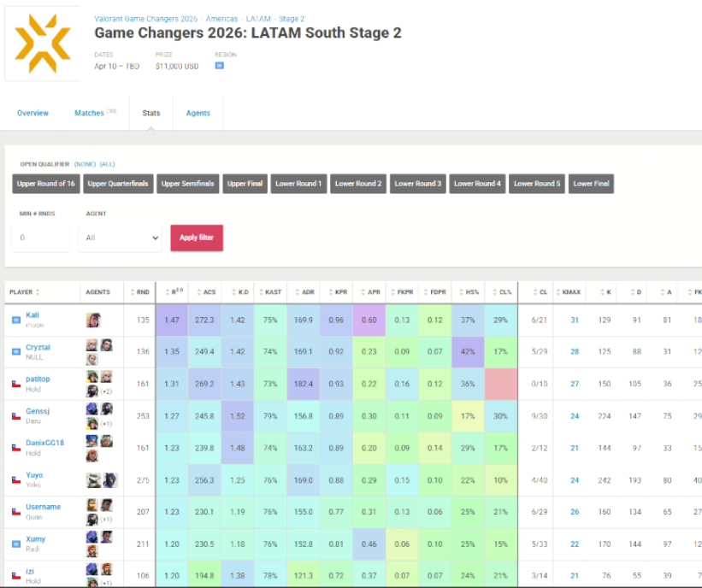Sort table by HS% column
Screen dimensions: 702x588
click(469, 291)
